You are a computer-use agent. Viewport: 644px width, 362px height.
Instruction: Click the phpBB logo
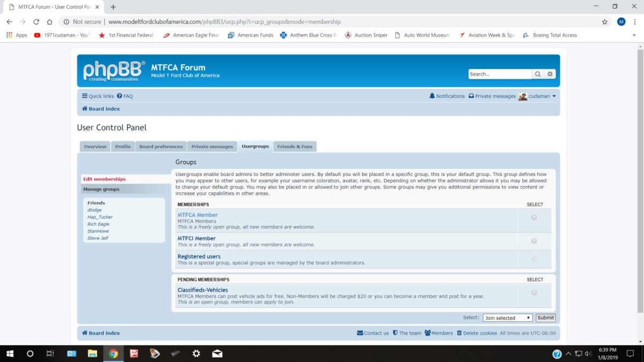(x=113, y=71)
